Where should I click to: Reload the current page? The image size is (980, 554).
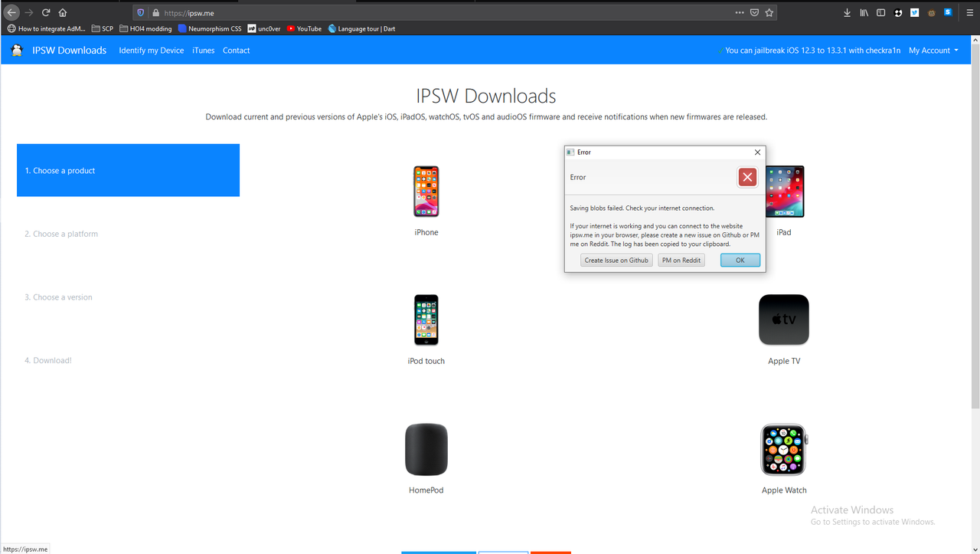click(x=46, y=12)
